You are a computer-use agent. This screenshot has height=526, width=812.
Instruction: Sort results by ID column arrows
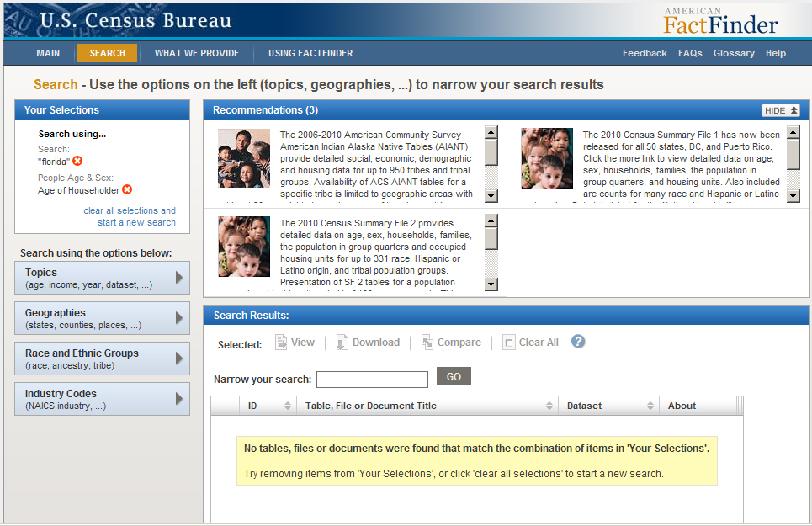(x=288, y=406)
